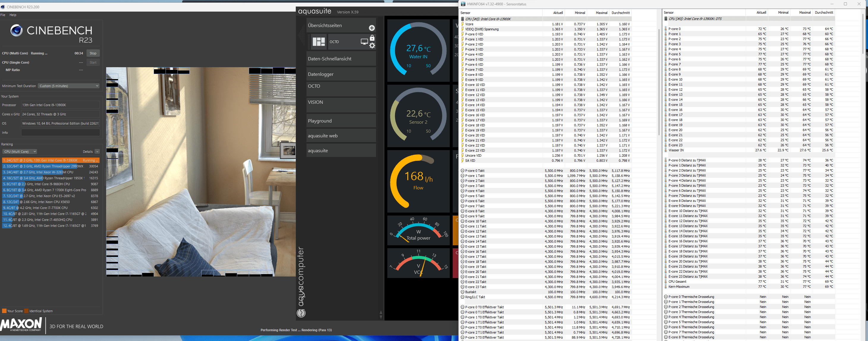Expand Datenlogger section in aquasuite
The width and height of the screenshot is (868, 341).
(341, 74)
